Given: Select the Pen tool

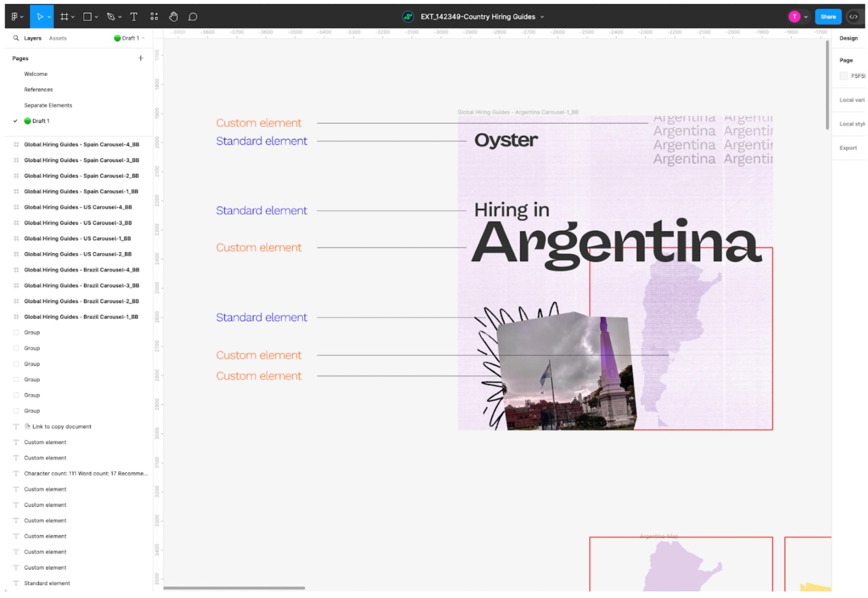Looking at the screenshot, I should (x=111, y=16).
